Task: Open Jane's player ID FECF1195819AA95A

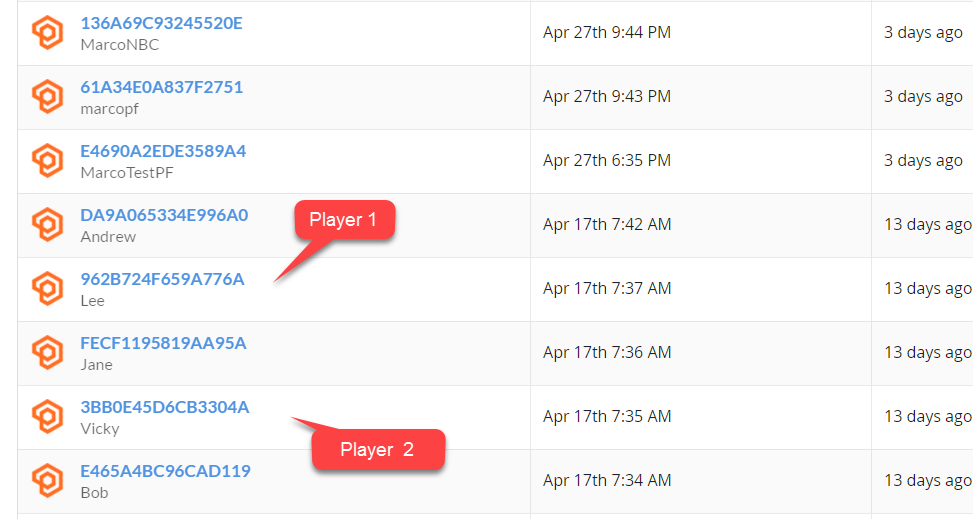Action: coord(163,343)
